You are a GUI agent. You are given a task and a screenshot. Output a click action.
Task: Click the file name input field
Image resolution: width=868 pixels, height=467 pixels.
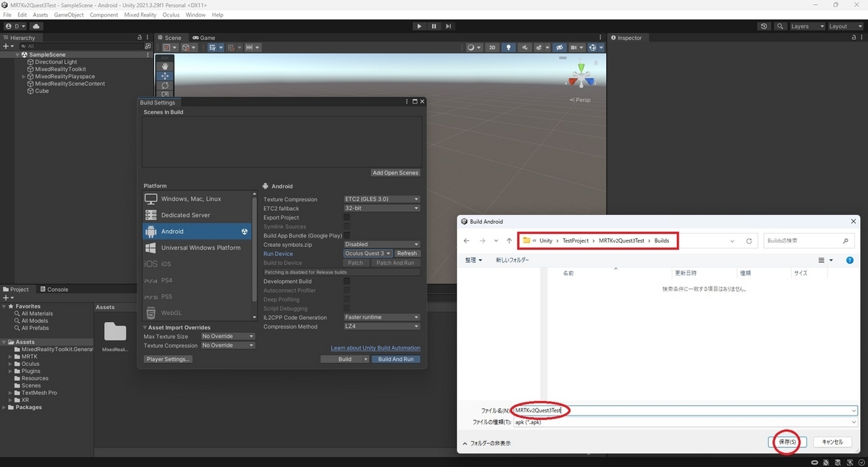(685, 411)
